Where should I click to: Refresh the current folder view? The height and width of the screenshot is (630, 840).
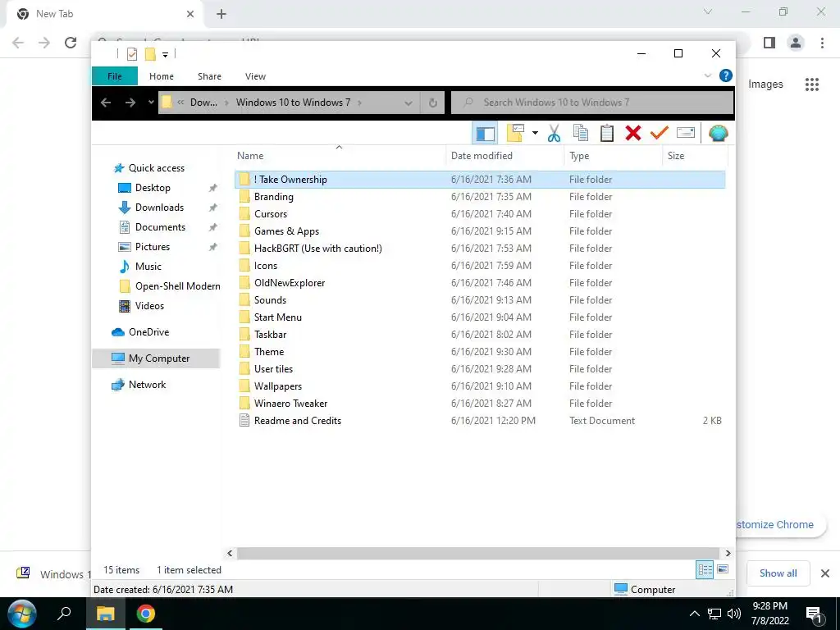click(x=433, y=103)
